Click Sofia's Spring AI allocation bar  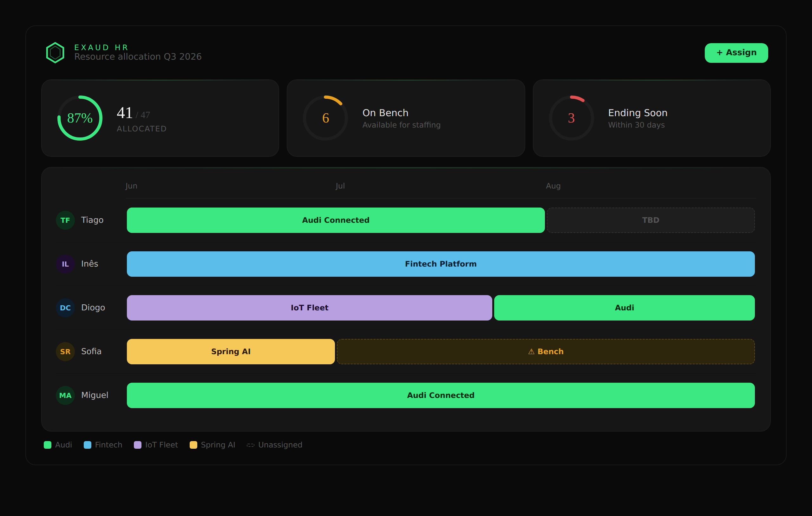(x=231, y=352)
